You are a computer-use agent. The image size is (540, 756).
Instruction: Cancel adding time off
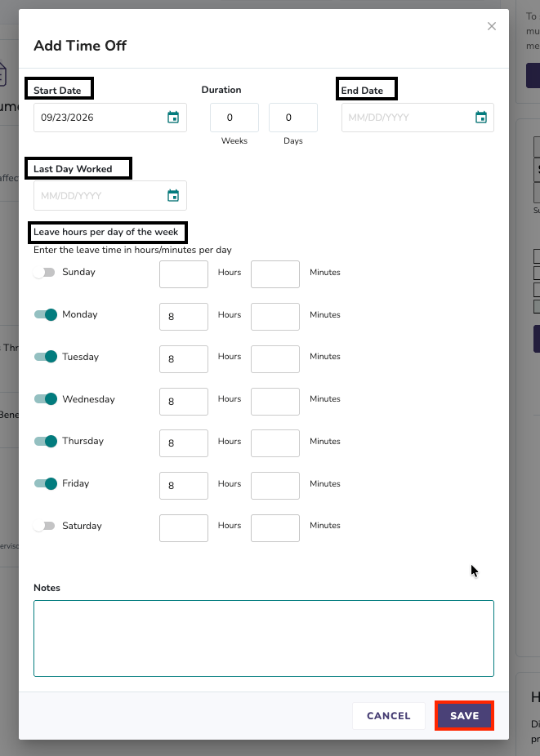point(389,715)
